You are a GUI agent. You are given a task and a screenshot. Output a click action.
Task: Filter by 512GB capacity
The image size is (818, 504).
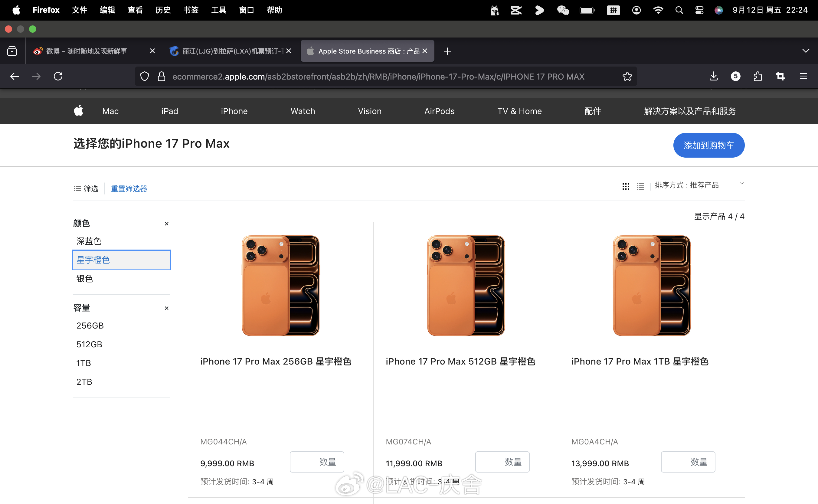tap(89, 344)
